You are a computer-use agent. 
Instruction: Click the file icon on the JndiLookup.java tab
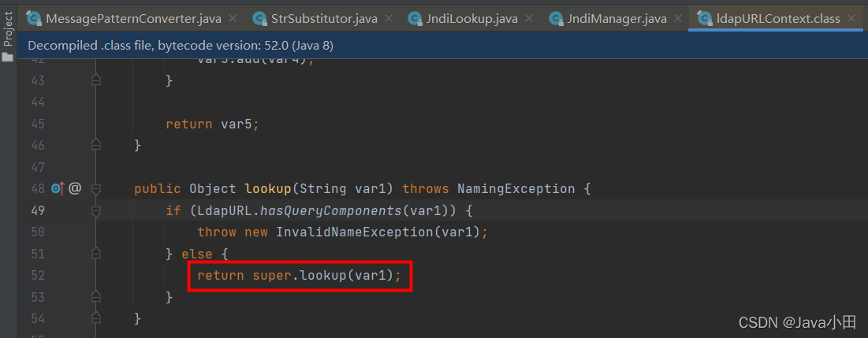[x=415, y=19]
